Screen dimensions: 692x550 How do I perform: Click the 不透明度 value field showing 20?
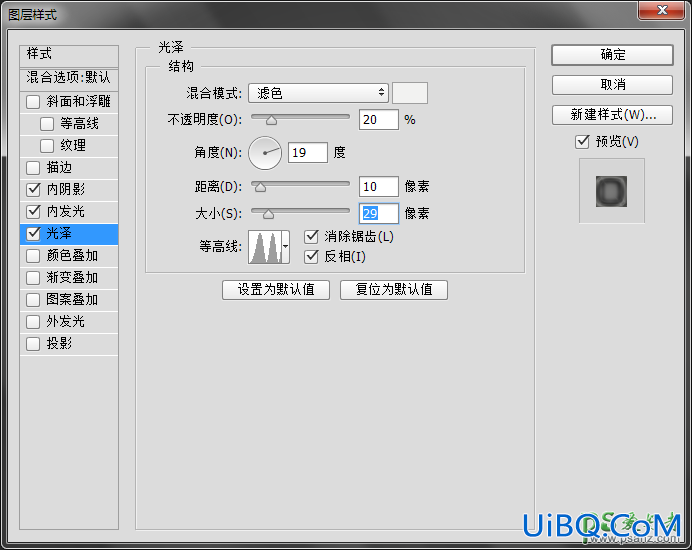click(379, 120)
